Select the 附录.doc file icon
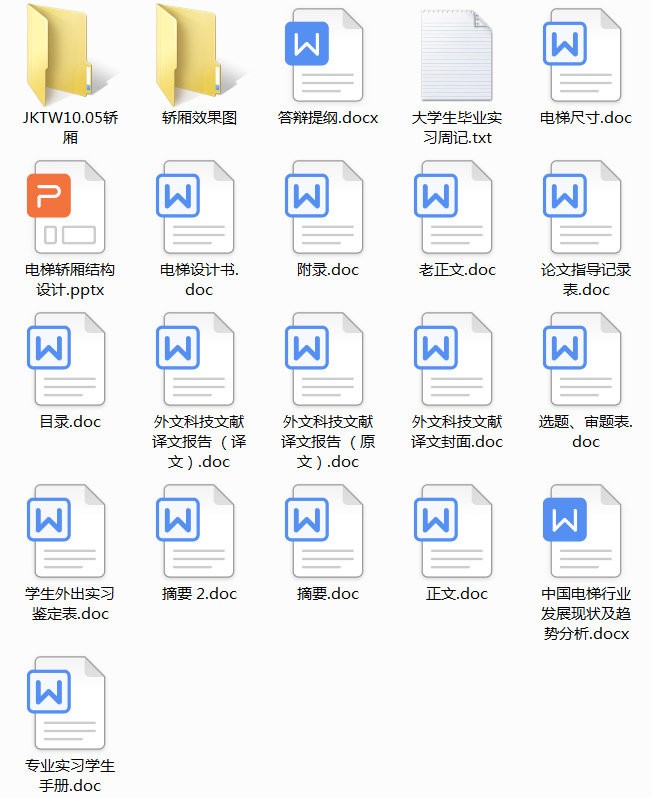This screenshot has width=652, height=798. pos(324,207)
